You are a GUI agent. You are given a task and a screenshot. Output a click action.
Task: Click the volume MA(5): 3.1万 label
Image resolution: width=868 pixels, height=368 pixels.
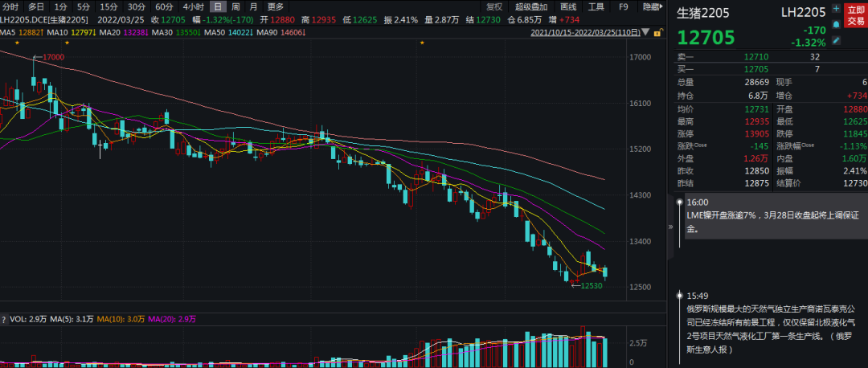(x=72, y=319)
